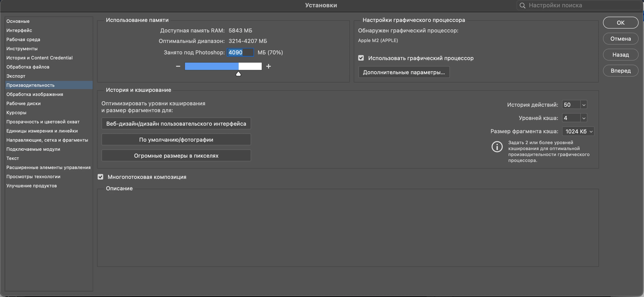Go to Подключаемые модули settings
This screenshot has width=644, height=297.
tap(33, 149)
